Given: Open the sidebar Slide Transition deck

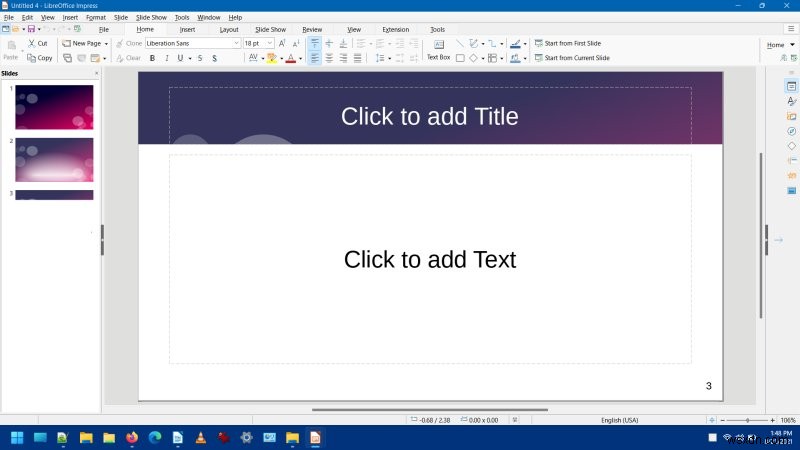Looking at the screenshot, I should pos(791,161).
